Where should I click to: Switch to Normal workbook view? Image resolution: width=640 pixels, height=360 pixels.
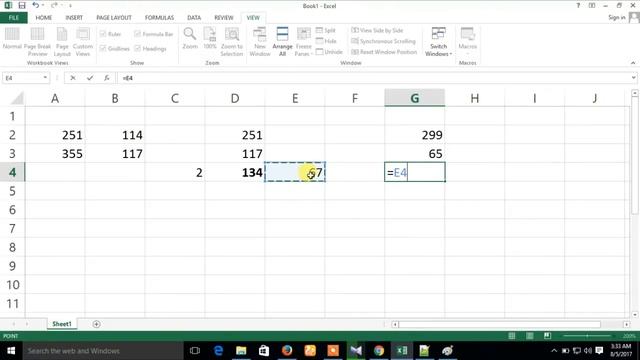pyautogui.click(x=12, y=39)
